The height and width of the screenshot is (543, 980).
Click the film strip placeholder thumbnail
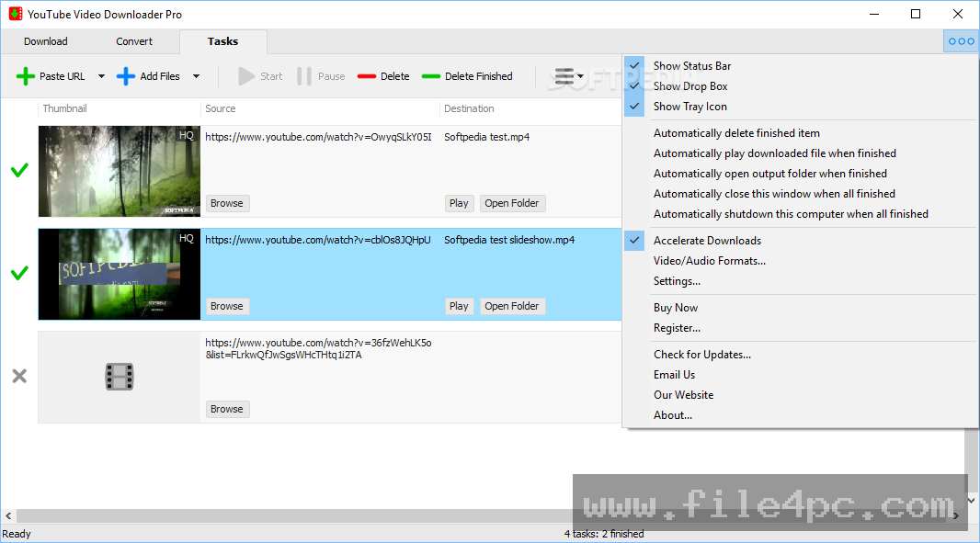(119, 377)
